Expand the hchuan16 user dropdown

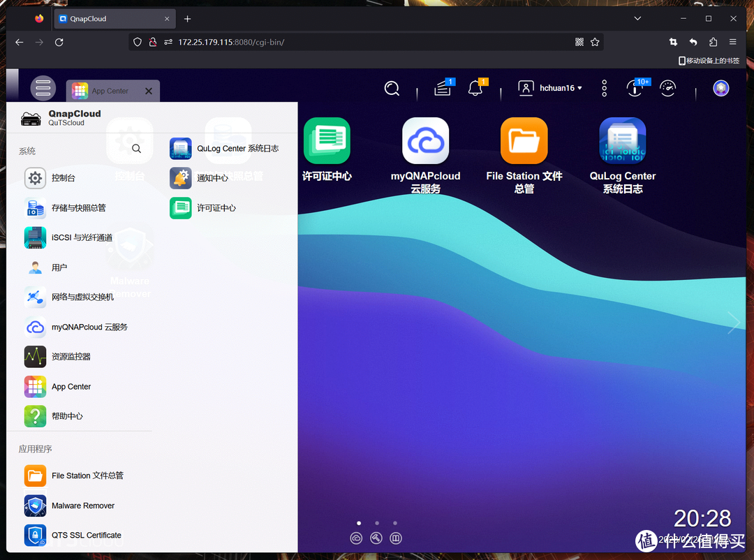click(549, 88)
